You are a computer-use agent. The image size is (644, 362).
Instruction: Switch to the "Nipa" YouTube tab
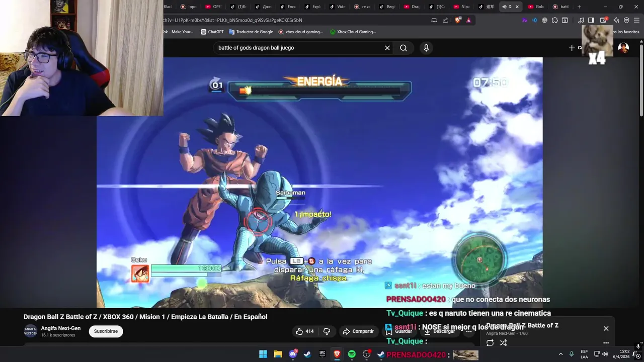pyautogui.click(x=462, y=7)
